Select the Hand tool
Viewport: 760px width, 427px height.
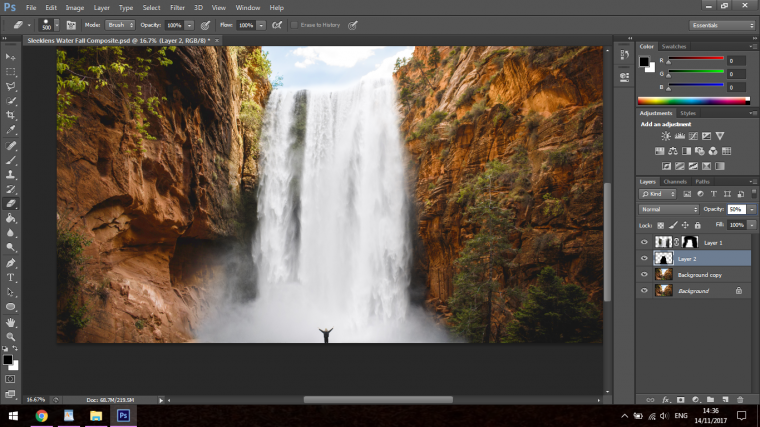tap(10, 322)
